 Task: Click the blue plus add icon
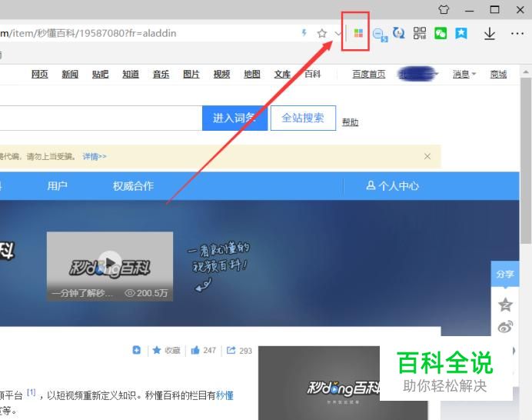[136, 350]
